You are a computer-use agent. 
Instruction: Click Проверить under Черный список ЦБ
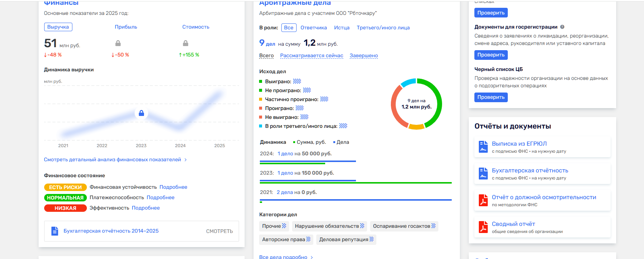point(491,97)
